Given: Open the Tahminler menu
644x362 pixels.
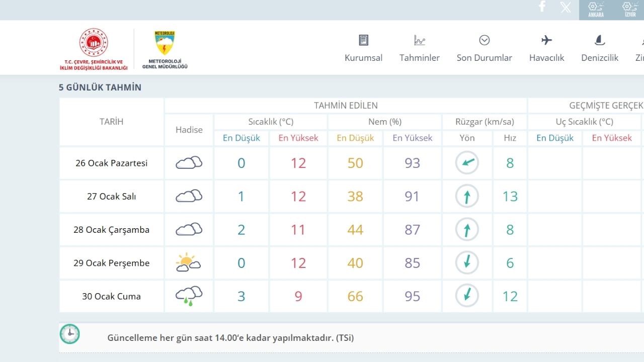Looking at the screenshot, I should tap(419, 49).
